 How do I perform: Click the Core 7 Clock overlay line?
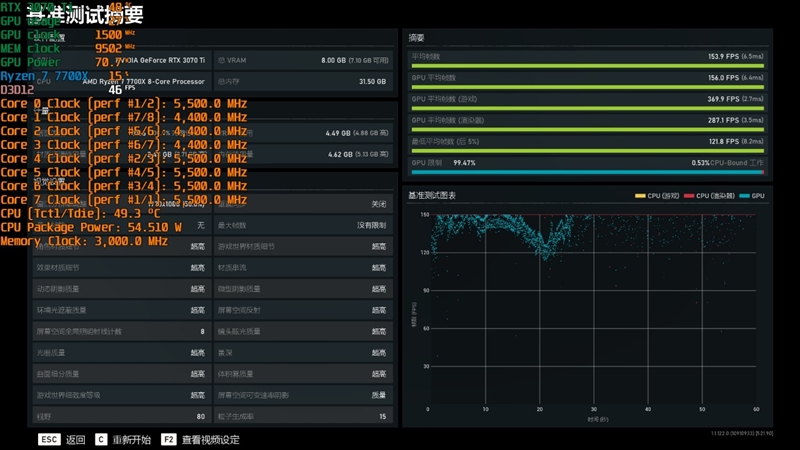click(123, 200)
